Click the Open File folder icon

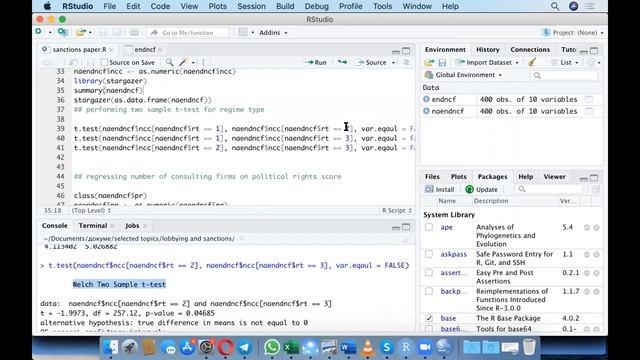81,32
